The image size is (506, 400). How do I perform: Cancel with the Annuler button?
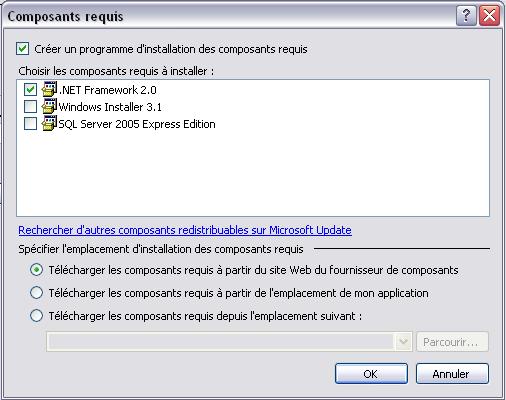(x=452, y=374)
